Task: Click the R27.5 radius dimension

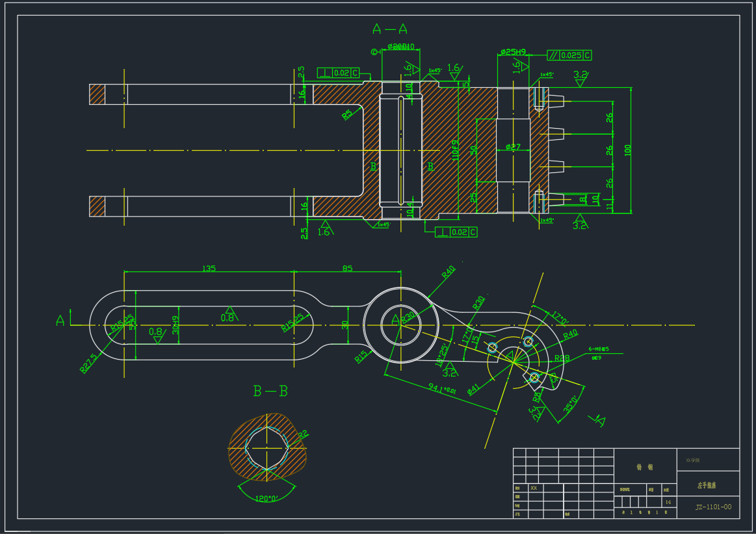Action: [x=88, y=364]
